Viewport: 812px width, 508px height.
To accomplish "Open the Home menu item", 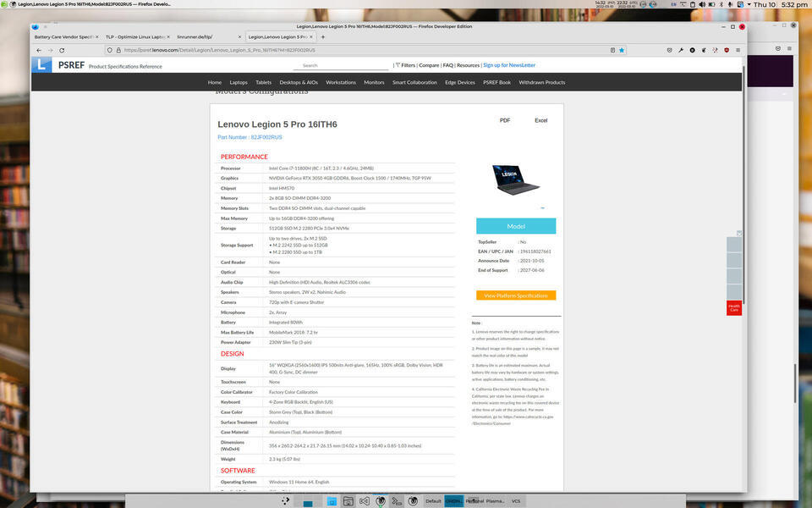I will [214, 82].
